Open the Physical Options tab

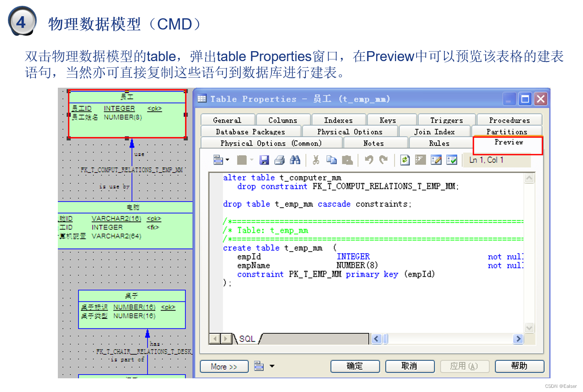350,132
